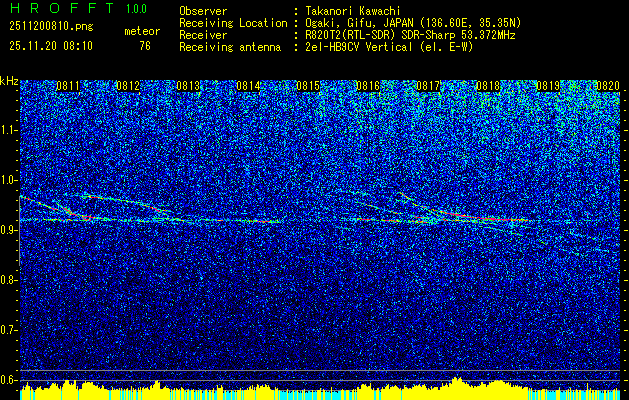Click the 0820 time marker
This screenshot has height=400, width=629.
tap(608, 85)
